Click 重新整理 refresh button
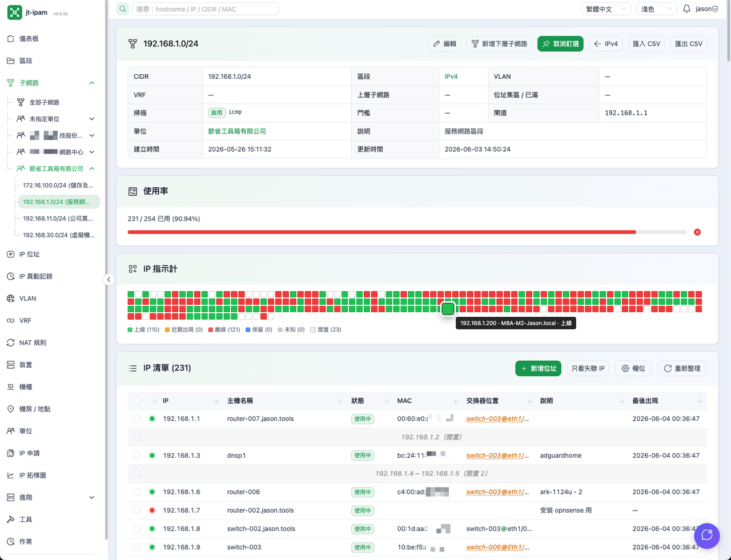This screenshot has height=560, width=731. (x=682, y=369)
